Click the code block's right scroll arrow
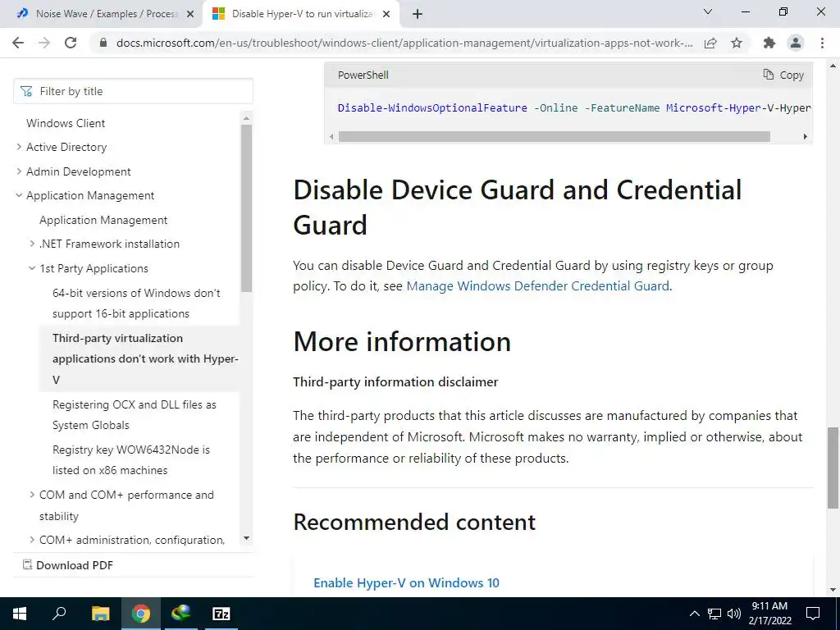Image resolution: width=840 pixels, height=630 pixels. click(805, 137)
